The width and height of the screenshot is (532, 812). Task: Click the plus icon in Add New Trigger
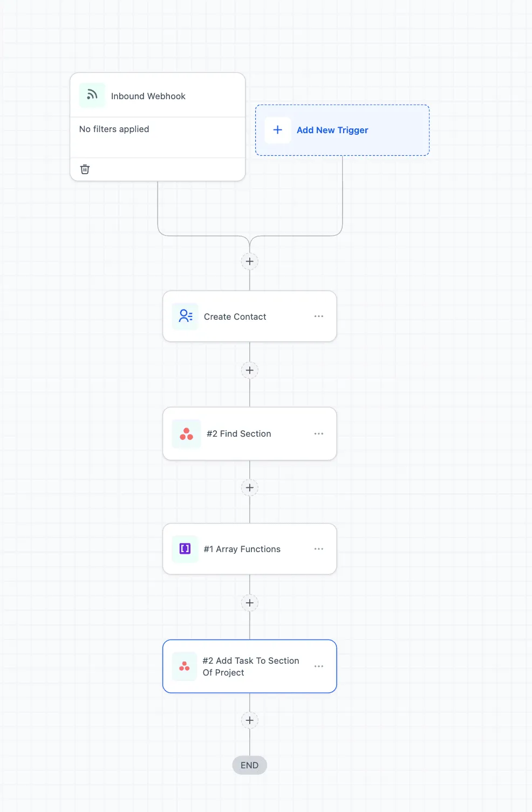pos(278,130)
